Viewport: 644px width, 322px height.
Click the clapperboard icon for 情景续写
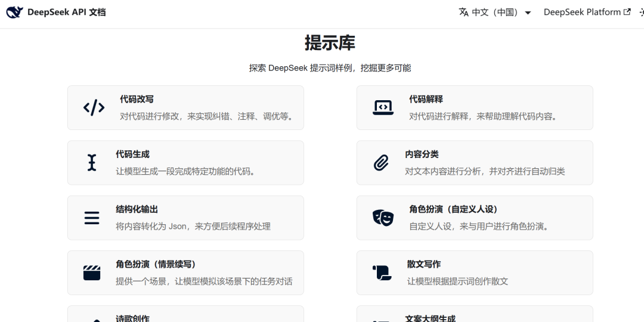point(92,273)
